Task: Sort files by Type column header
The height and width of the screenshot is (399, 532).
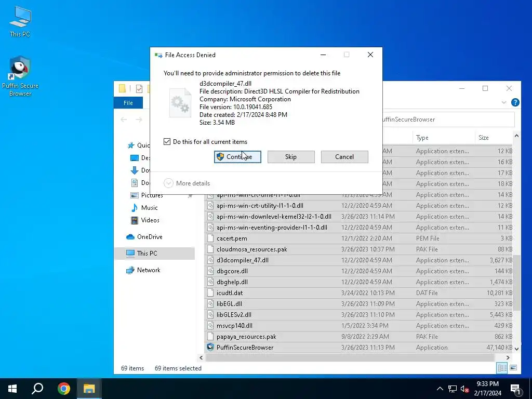Action: [x=443, y=137]
